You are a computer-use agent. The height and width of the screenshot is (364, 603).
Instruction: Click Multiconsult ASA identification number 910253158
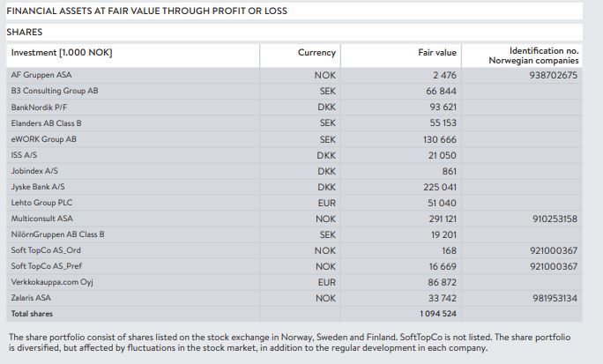[x=555, y=219]
